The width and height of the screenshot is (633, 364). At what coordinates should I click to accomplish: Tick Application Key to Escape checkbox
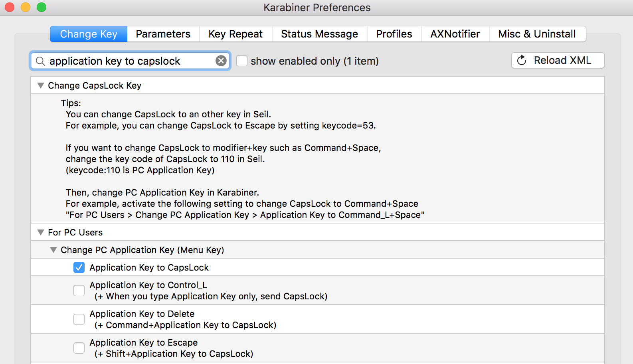click(x=79, y=348)
